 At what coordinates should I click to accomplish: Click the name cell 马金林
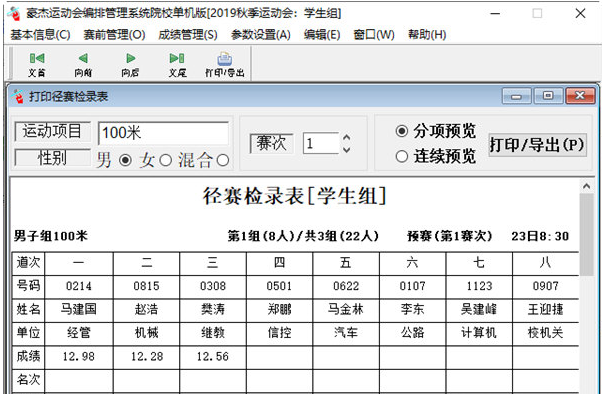346,310
